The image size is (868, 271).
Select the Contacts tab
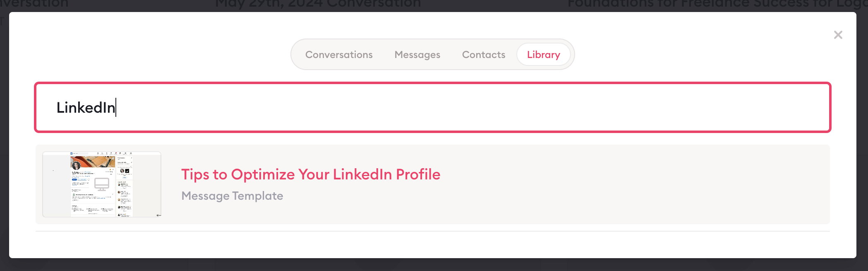pos(483,55)
